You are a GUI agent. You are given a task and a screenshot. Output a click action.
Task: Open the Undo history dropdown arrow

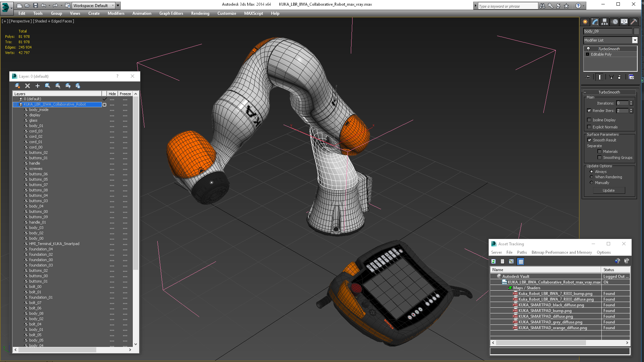tap(49, 6)
